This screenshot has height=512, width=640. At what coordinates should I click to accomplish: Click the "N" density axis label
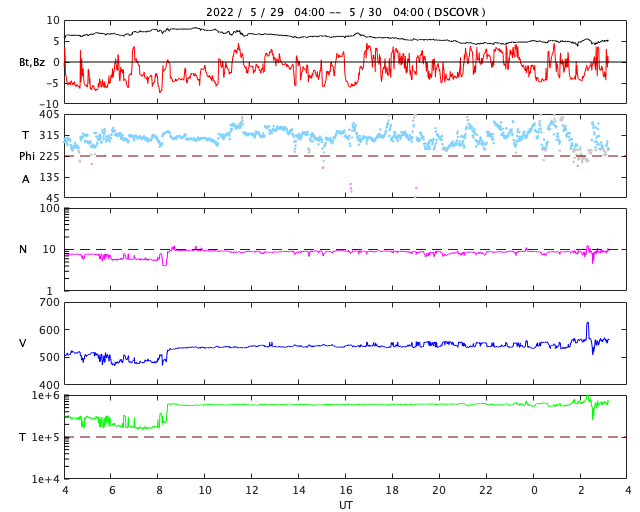(x=23, y=249)
